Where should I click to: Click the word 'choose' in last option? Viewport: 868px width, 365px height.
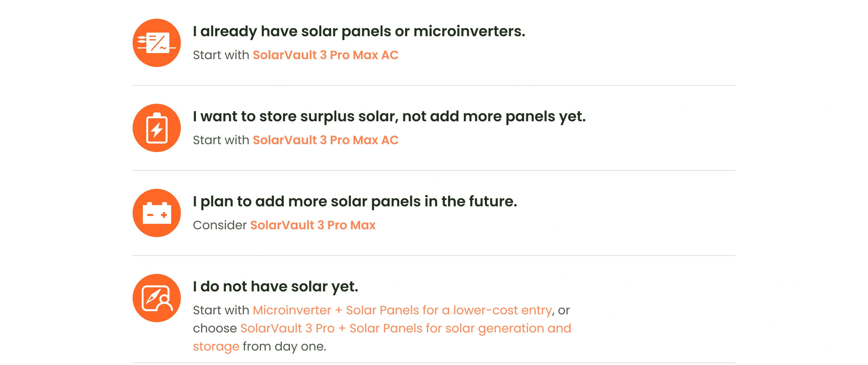click(x=215, y=328)
